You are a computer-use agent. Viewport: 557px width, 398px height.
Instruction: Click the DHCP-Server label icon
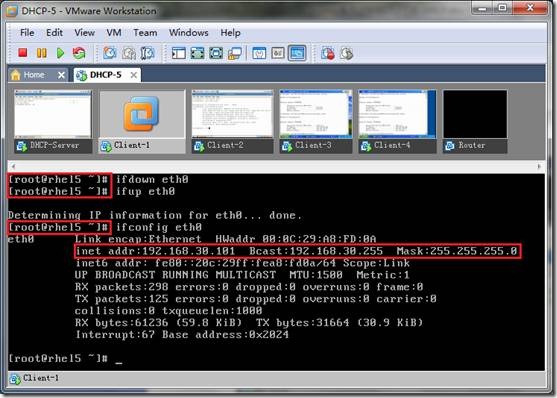coord(22,146)
